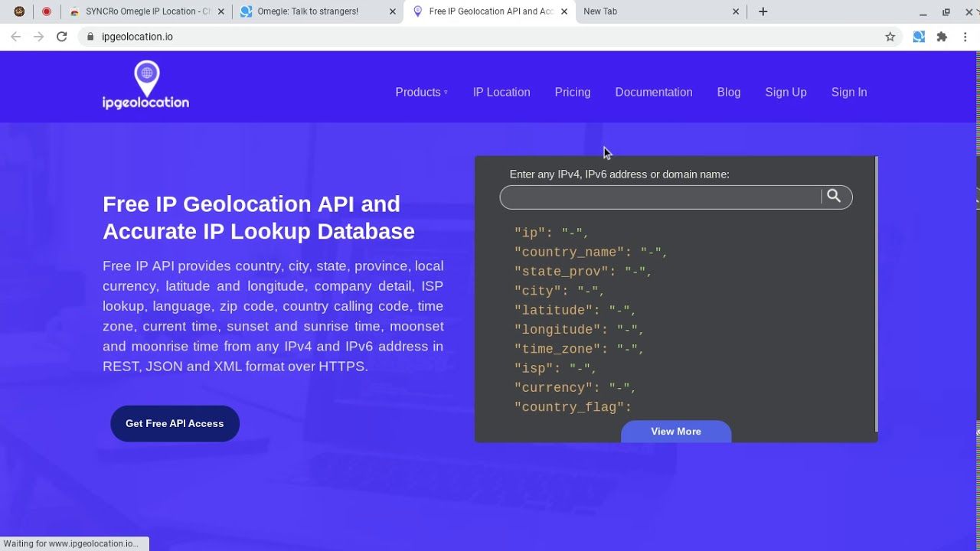Open the Chrome three-dot menu
The width and height of the screenshot is (980, 551).
pyautogui.click(x=965, y=37)
